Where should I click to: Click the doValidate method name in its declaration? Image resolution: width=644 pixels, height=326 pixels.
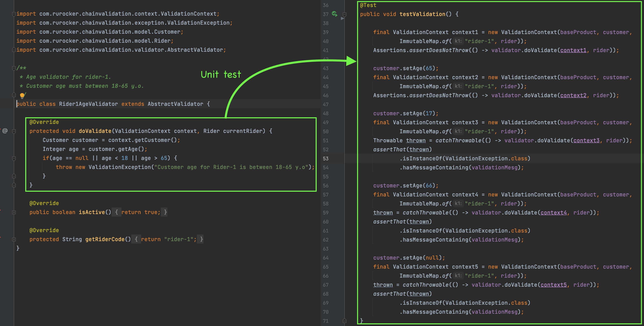click(x=95, y=131)
